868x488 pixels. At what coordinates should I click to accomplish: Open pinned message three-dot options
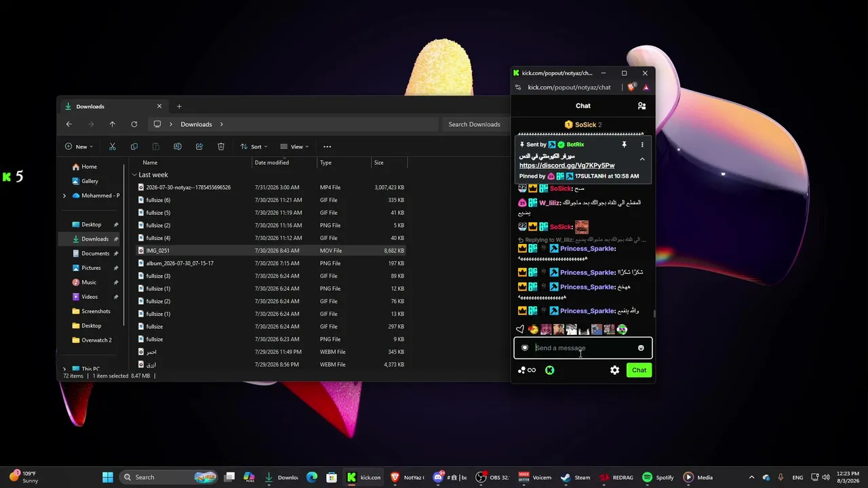click(642, 144)
